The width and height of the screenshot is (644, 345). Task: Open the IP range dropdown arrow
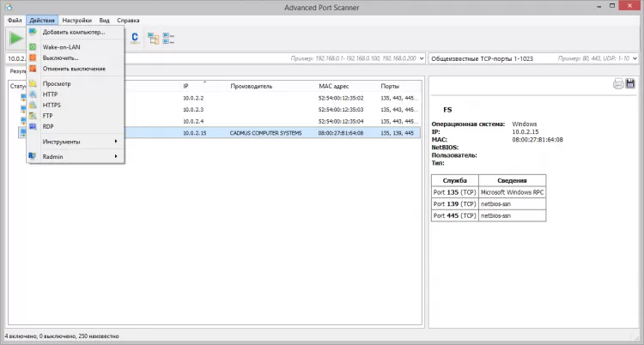[x=421, y=58]
